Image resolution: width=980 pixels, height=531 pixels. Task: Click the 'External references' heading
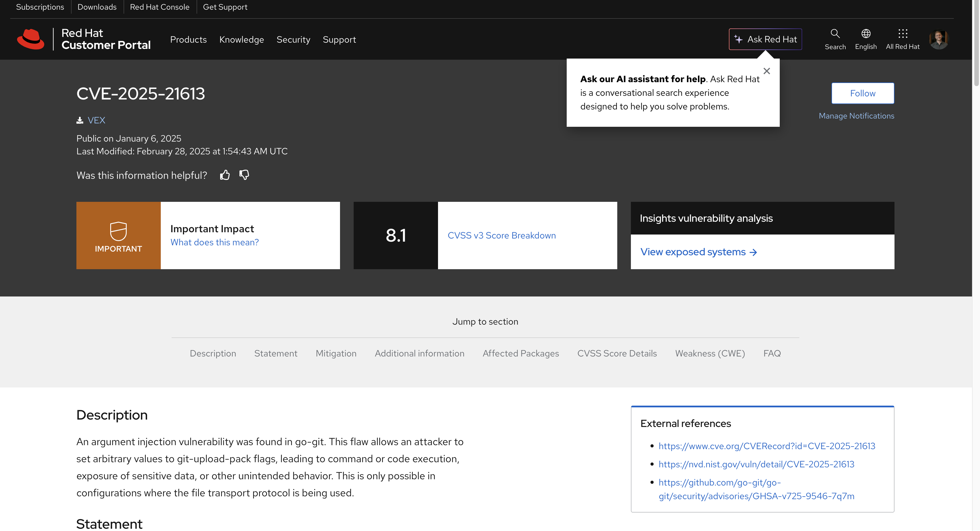coord(685,424)
